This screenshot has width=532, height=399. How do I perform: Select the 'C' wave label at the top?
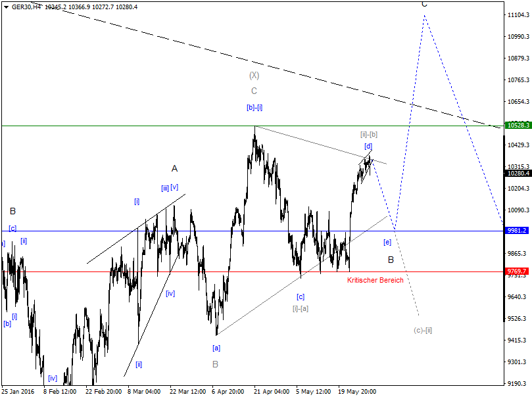pyautogui.click(x=424, y=5)
